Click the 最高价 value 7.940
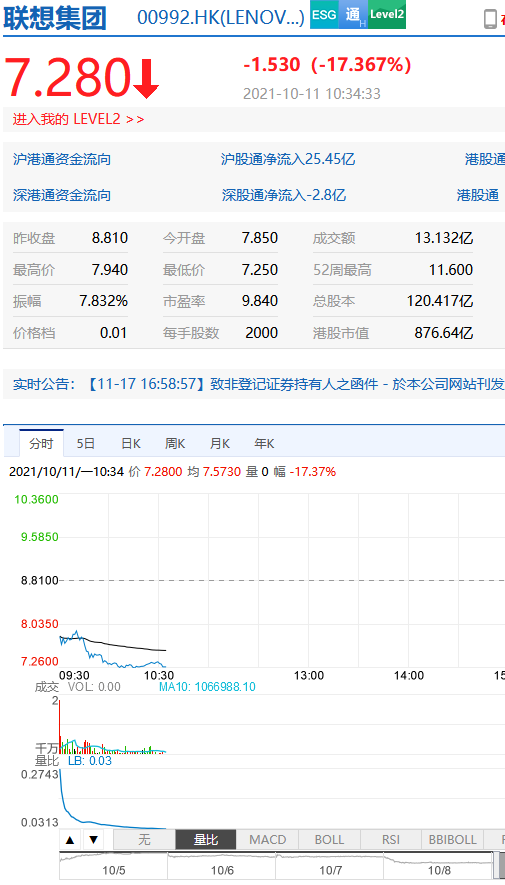The width and height of the screenshot is (505, 885). [x=110, y=270]
